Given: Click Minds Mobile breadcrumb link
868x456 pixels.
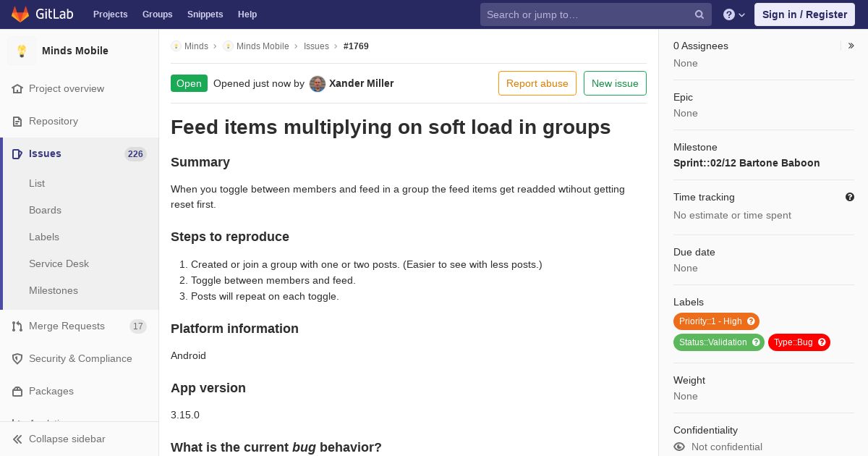Looking at the screenshot, I should (x=263, y=46).
